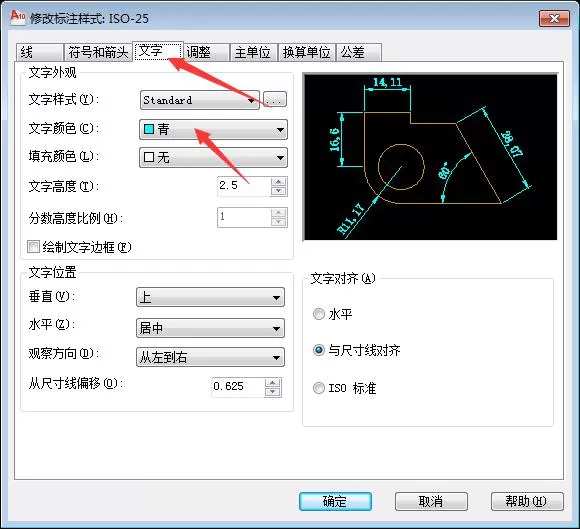Select the 与尺寸线对齐 radio button
Viewport: 580px width, 529px height.
[x=318, y=350]
